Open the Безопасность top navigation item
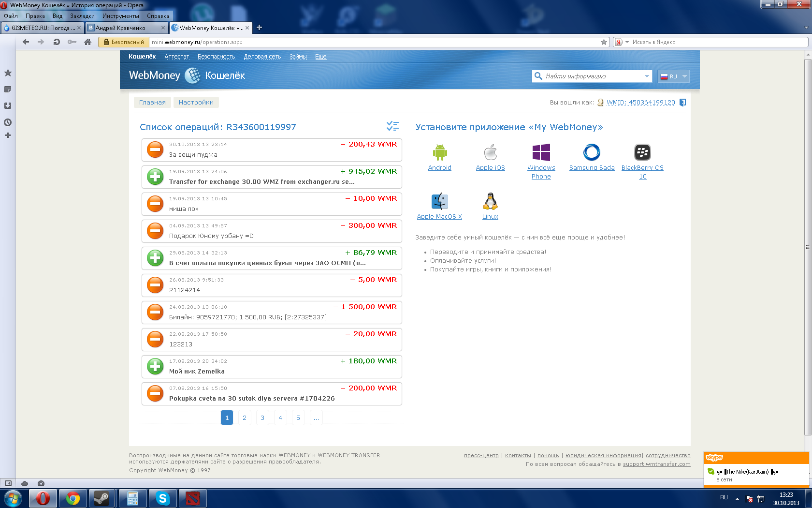The width and height of the screenshot is (812, 508). (x=216, y=57)
